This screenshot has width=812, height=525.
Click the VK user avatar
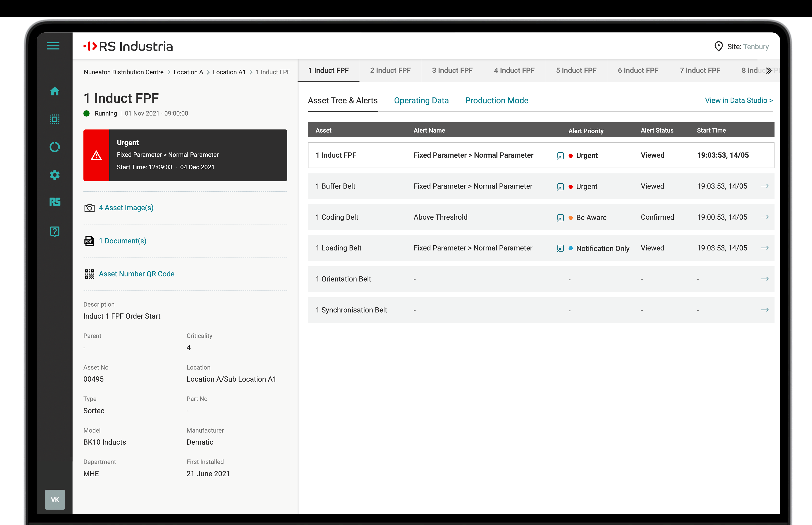coord(55,499)
